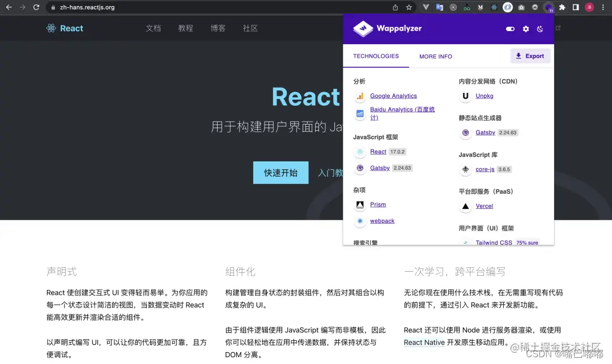Enable dark theme using the moon icon
Screen dimensions: 612x364
tap(540, 28)
